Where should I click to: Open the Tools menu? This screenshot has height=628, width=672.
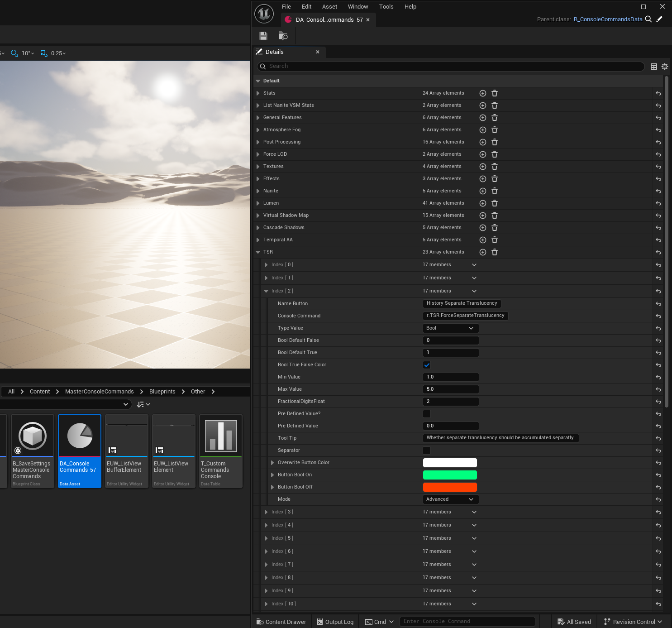(386, 7)
